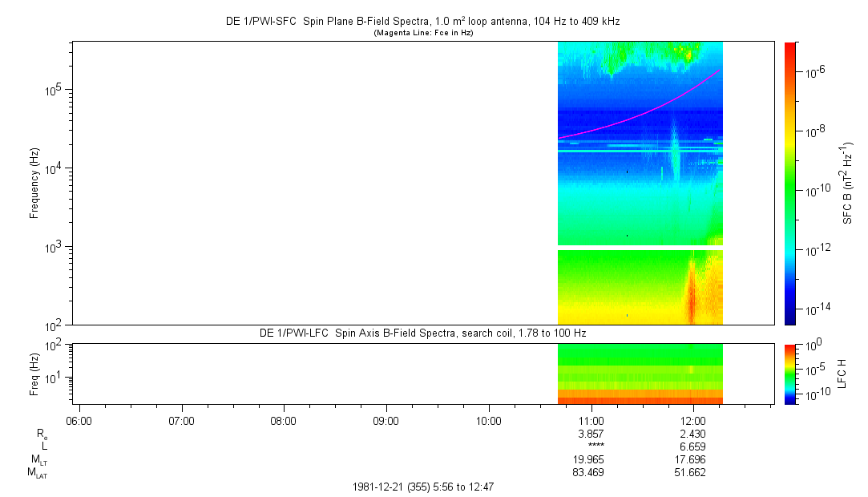Click the magenta Fce line on the spectrogram
Screen dimensions: 868x497
click(x=641, y=114)
